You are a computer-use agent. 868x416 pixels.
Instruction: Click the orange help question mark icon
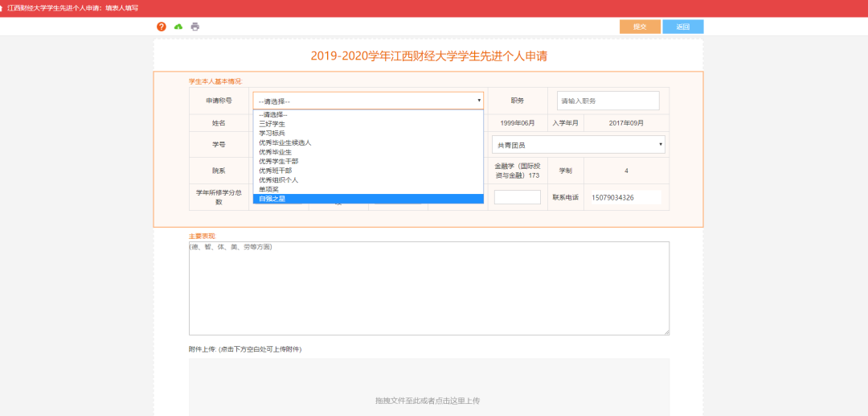162,27
